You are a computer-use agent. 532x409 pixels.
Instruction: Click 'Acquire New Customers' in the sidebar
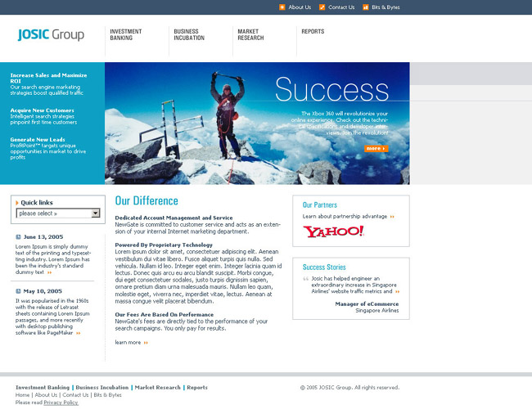tap(42, 110)
